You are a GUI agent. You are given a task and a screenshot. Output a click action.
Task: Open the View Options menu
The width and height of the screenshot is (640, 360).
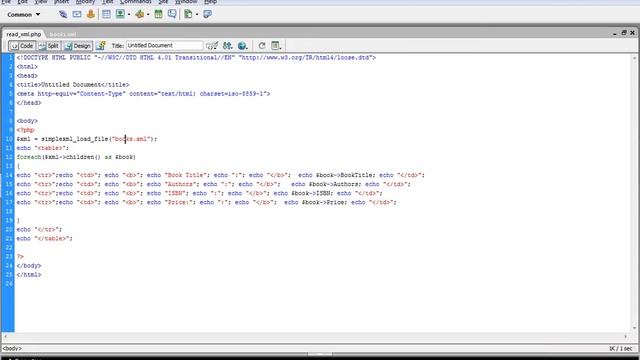[276, 46]
